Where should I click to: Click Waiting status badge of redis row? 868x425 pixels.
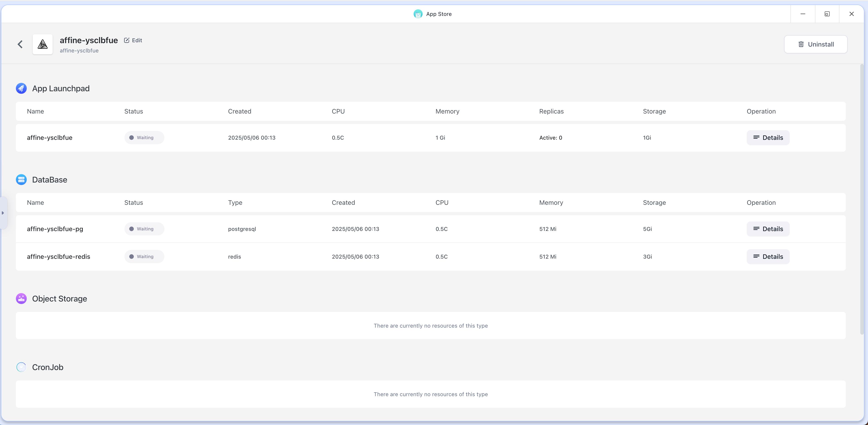click(x=144, y=256)
